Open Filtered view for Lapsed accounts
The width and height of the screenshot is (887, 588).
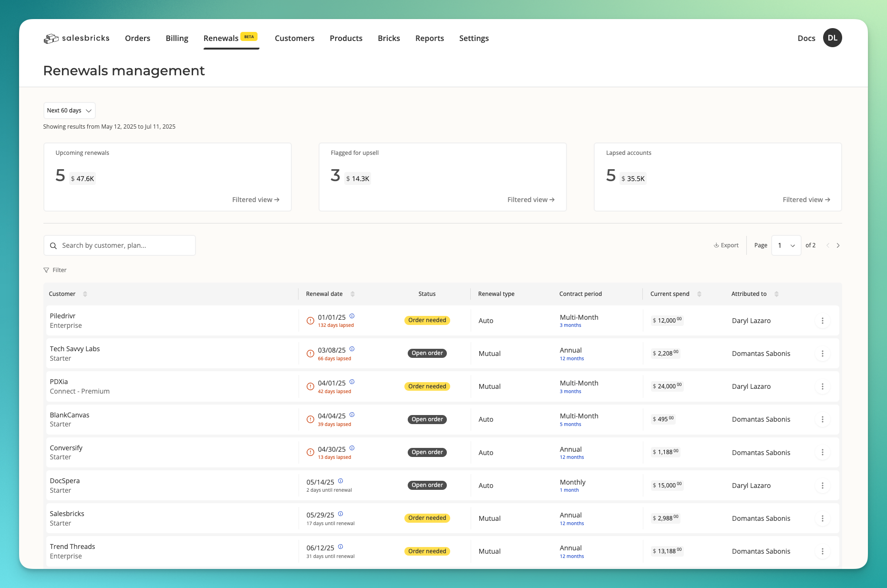tap(806, 200)
